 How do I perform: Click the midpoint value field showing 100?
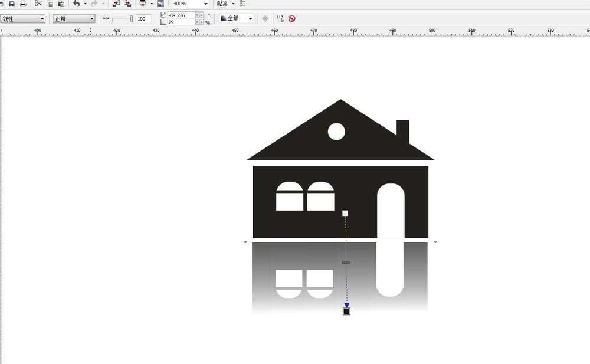click(x=142, y=19)
